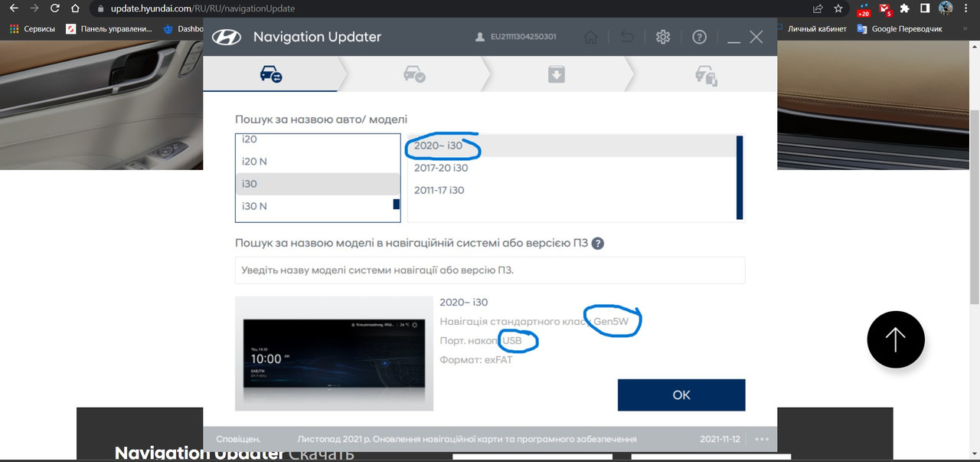
Task: Close the Navigation Updater window
Action: [x=756, y=37]
